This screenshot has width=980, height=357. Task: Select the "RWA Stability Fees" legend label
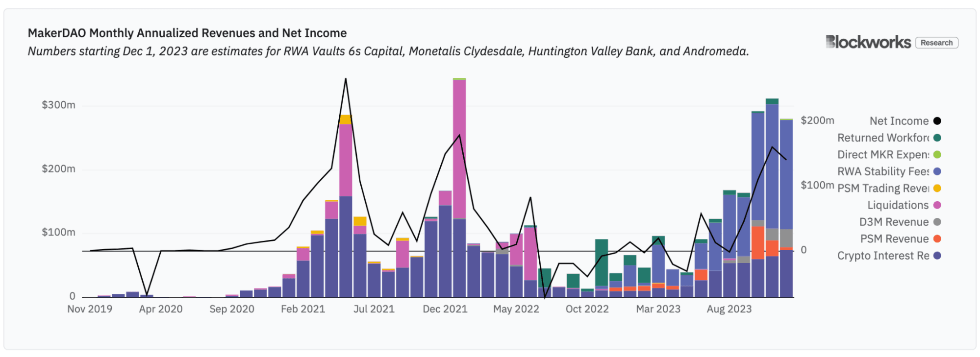(x=883, y=171)
